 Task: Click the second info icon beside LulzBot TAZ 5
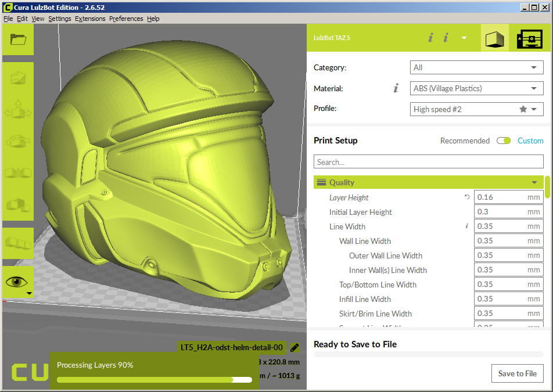[x=446, y=37]
